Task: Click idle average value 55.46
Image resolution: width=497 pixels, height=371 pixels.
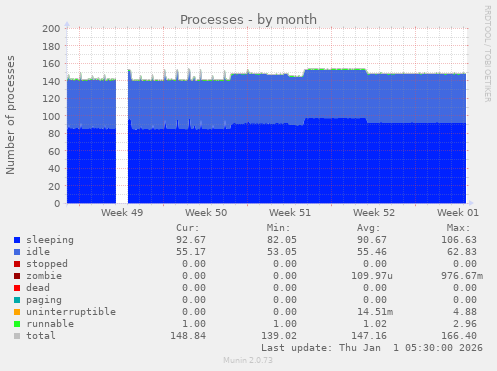Action: pyautogui.click(x=372, y=252)
